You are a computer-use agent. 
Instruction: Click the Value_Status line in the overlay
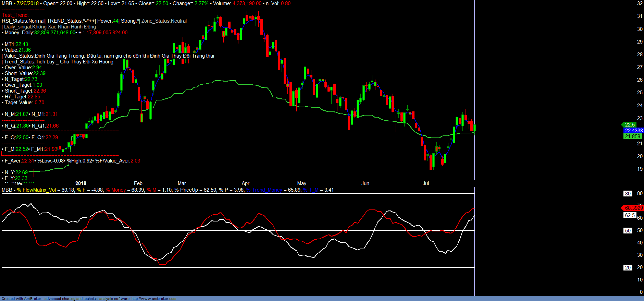108,56
